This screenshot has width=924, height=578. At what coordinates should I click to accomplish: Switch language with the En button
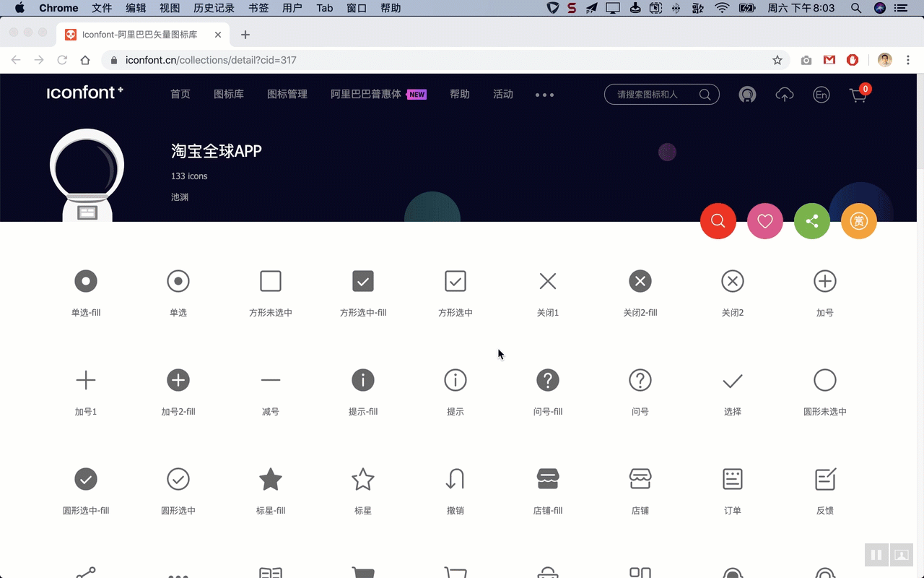[821, 95]
